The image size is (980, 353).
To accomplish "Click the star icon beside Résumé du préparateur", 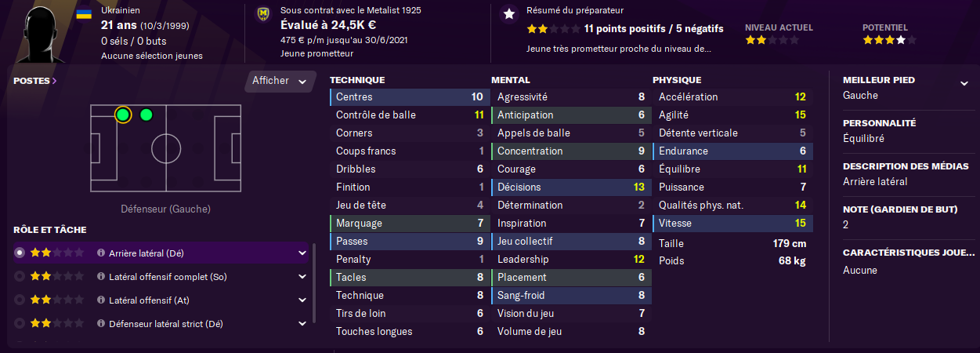I will 509,14.
